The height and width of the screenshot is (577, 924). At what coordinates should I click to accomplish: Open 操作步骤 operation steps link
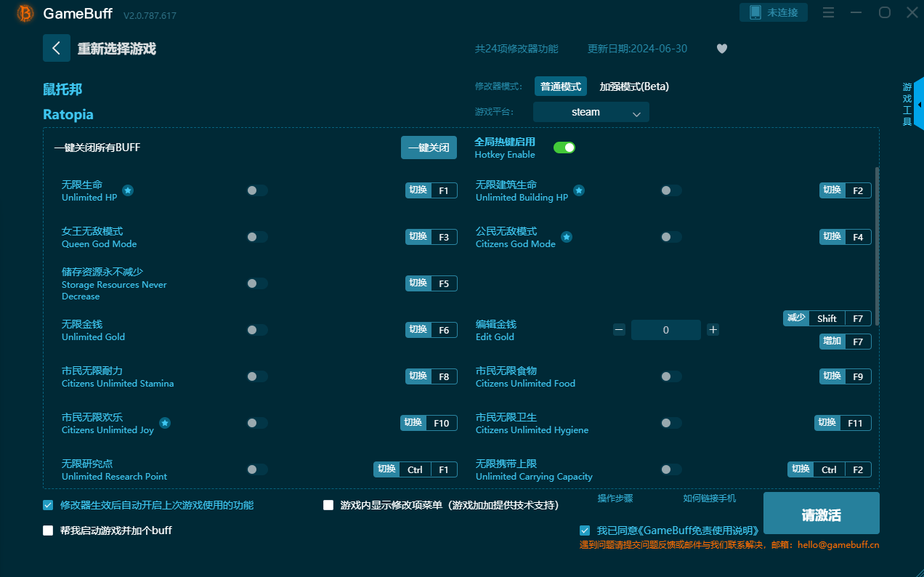click(615, 498)
